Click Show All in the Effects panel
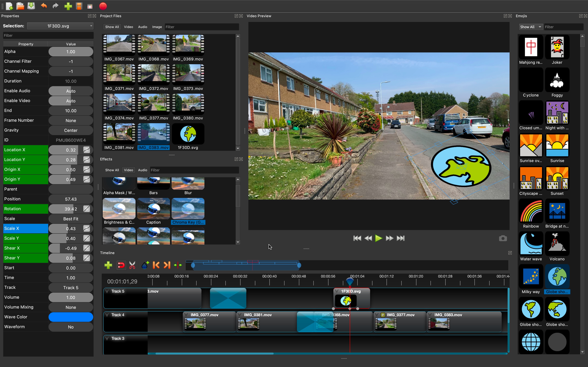Screen dimensions: 588x367 [x=112, y=170]
